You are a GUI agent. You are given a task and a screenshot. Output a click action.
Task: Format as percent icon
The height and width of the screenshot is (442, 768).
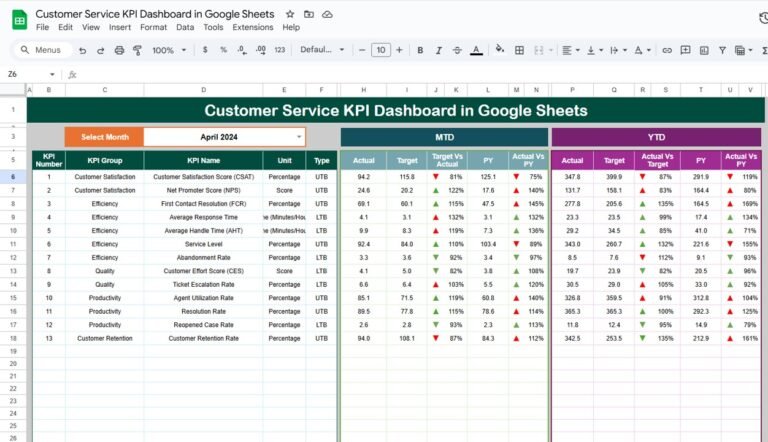[223, 49]
